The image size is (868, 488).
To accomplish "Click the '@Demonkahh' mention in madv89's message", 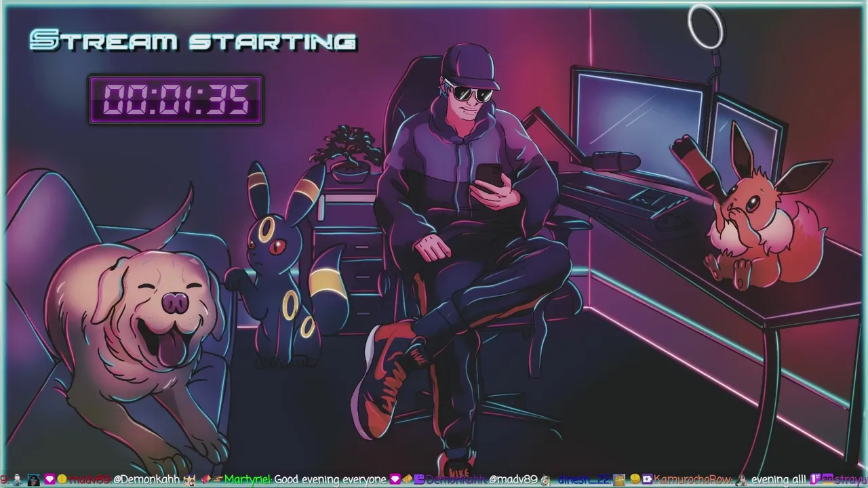I will pyautogui.click(x=146, y=480).
